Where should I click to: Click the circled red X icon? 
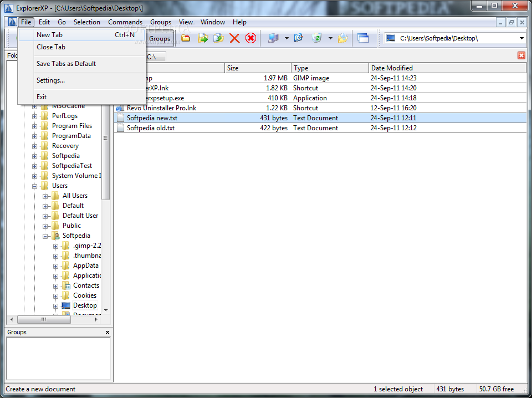[250, 38]
